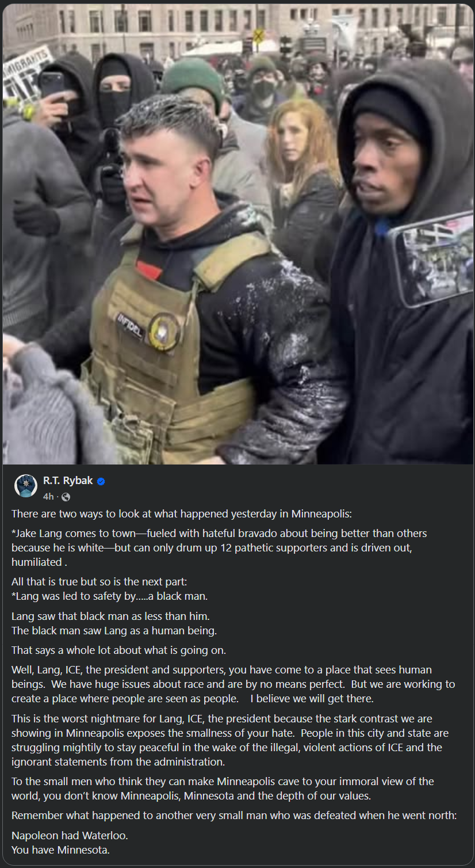Click the blue verified badge
The height and width of the screenshot is (868, 475).
(x=101, y=481)
